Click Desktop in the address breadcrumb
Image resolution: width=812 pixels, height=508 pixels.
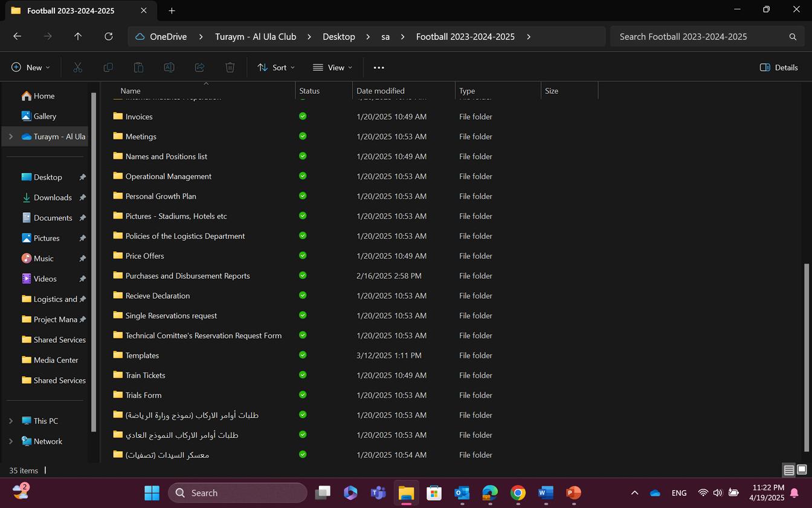(338, 37)
